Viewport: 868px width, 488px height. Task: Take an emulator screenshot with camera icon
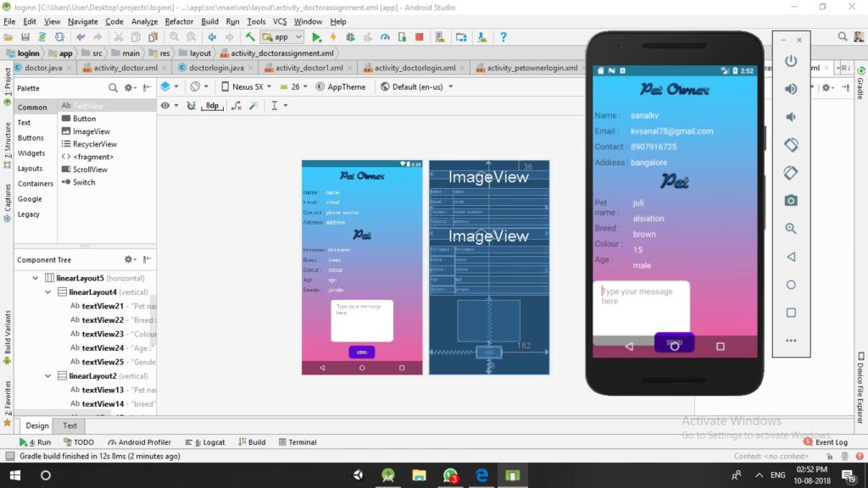(791, 200)
